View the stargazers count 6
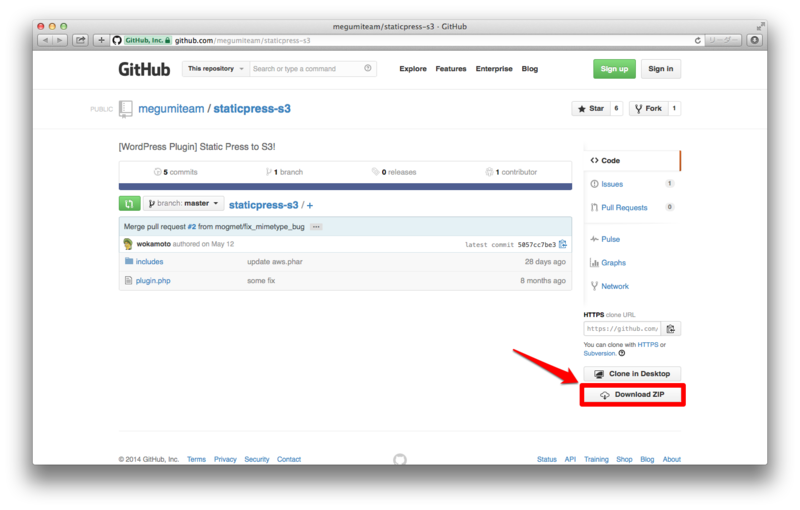The height and width of the screenshot is (510, 800). [x=616, y=109]
